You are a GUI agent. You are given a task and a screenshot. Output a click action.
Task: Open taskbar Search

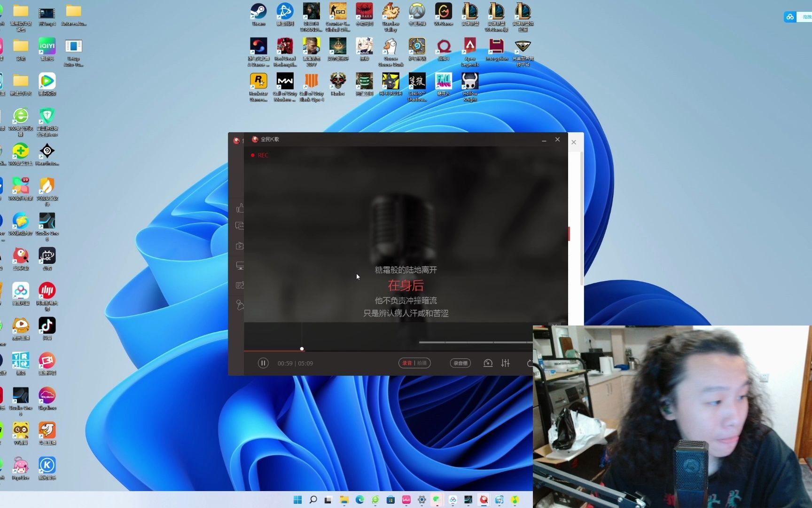tap(313, 500)
